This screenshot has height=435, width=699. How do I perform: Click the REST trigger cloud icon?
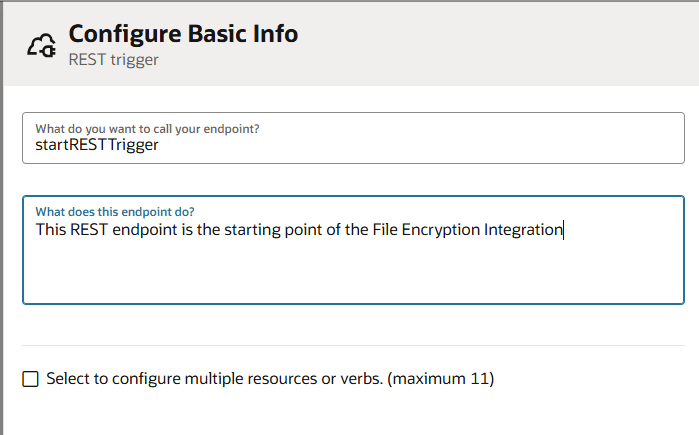[41, 44]
